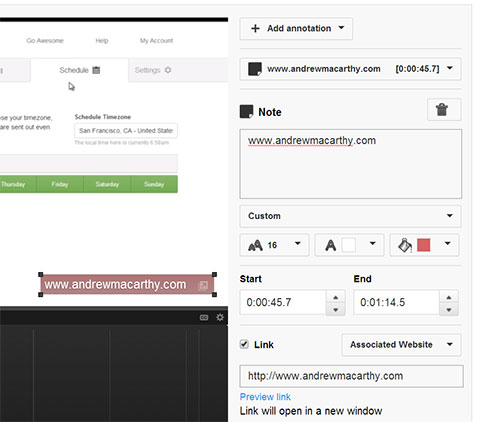
Task: Click the paint bucket background icon
Action: pos(405,245)
